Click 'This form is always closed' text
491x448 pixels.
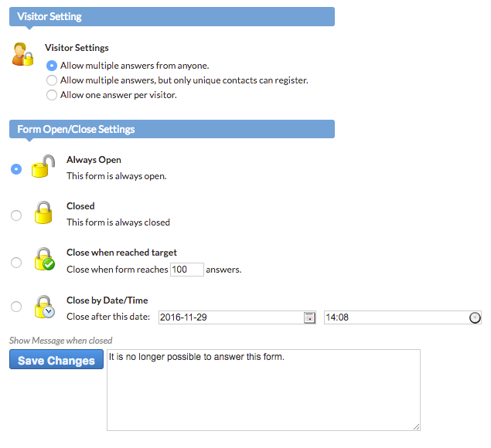pos(118,222)
